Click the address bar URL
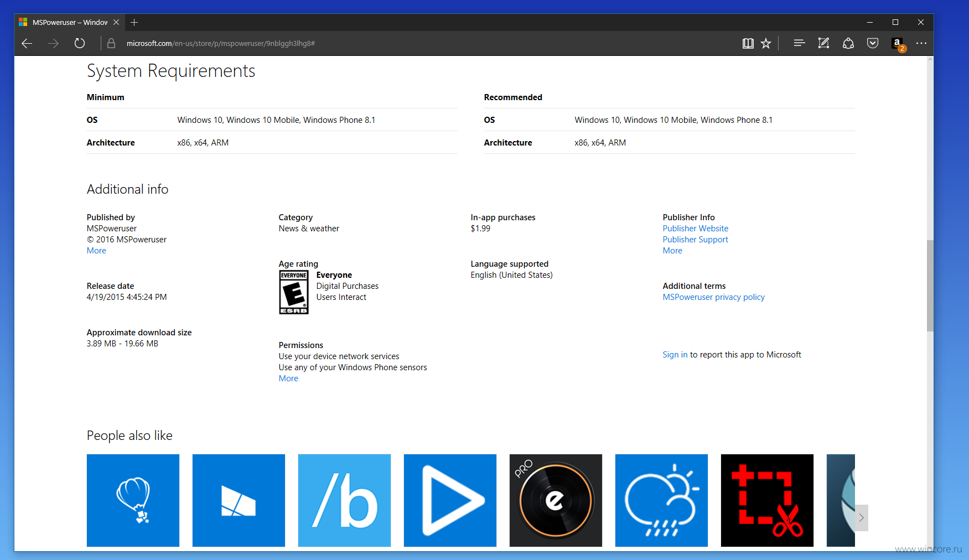The image size is (969, 560). pyautogui.click(x=220, y=43)
